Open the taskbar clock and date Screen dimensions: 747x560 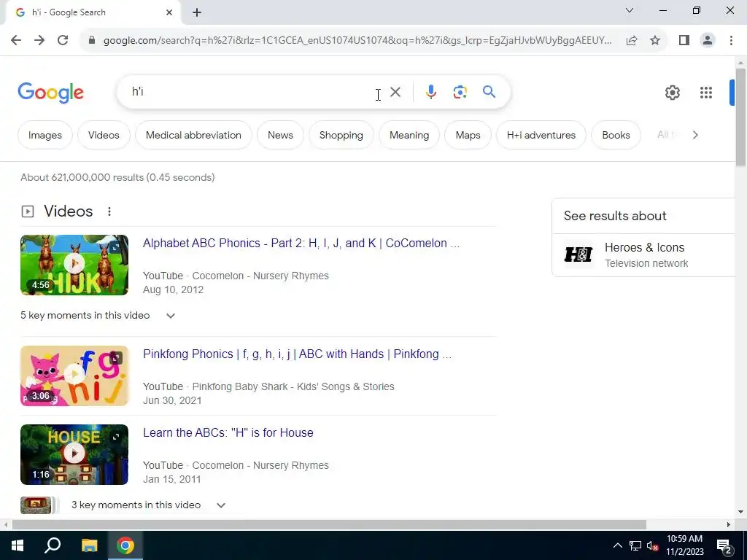point(684,545)
